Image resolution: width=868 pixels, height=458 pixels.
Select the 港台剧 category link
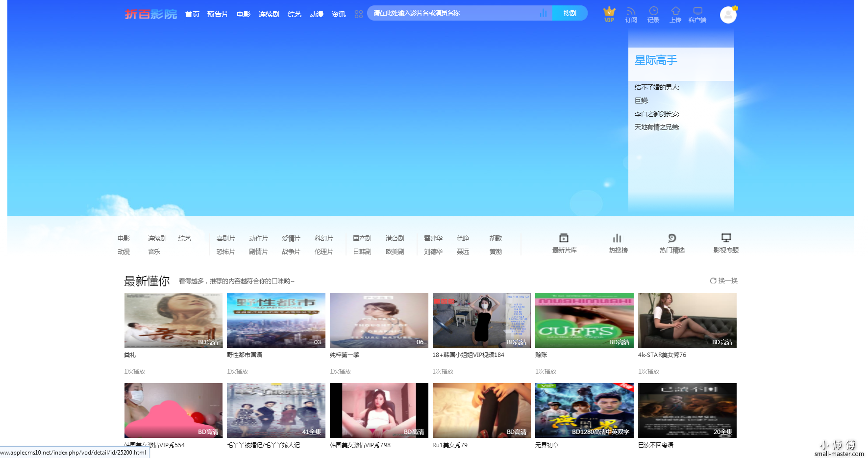coord(395,238)
